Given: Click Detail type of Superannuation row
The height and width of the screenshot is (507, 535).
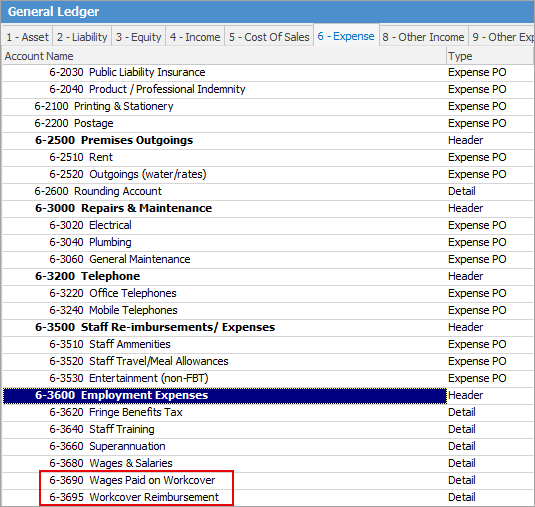Looking at the screenshot, I should [x=462, y=446].
